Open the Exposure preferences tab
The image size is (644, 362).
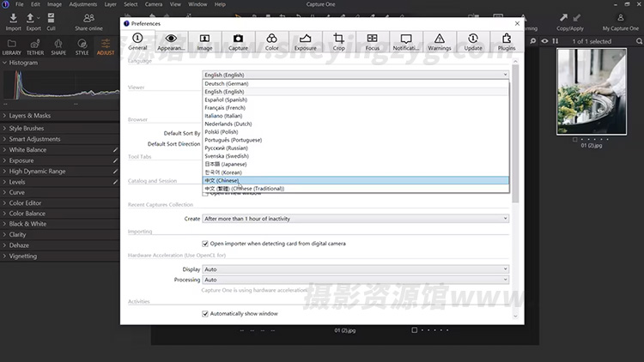tap(305, 42)
